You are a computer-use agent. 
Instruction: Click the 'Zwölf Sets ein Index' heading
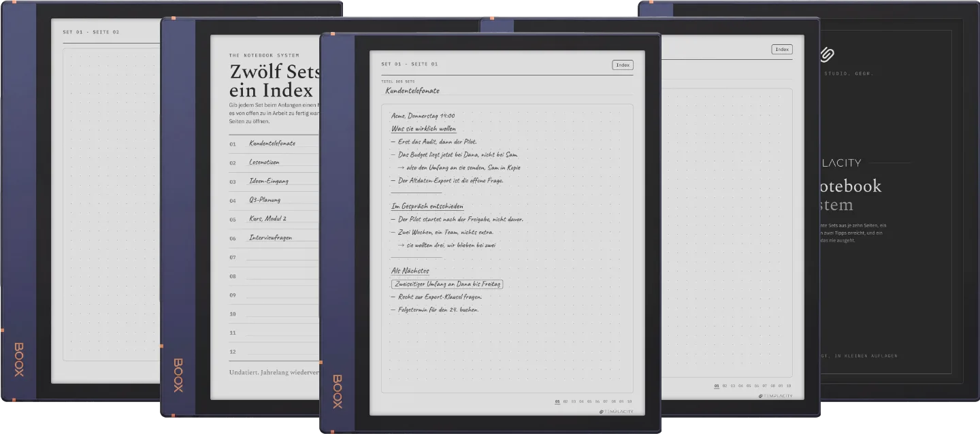275,80
